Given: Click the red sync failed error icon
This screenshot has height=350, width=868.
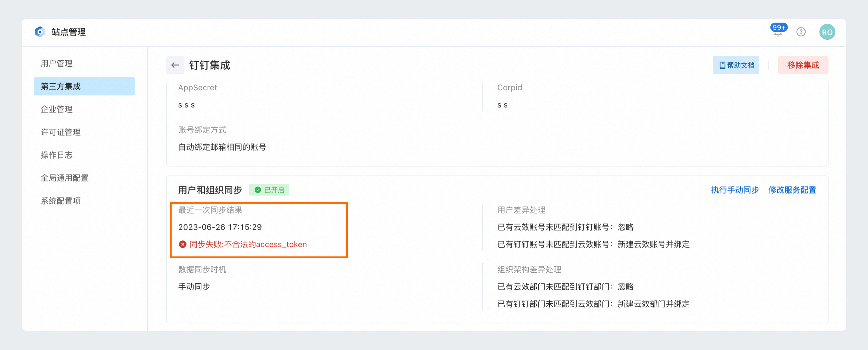Looking at the screenshot, I should [x=183, y=244].
